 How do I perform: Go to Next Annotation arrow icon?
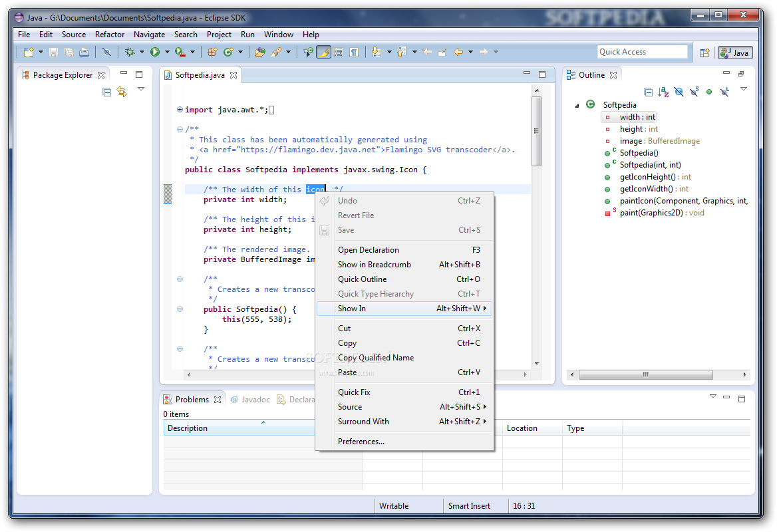(376, 52)
